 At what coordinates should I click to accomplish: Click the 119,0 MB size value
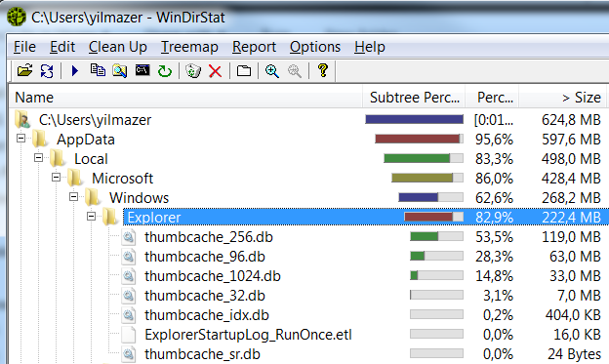tap(571, 237)
